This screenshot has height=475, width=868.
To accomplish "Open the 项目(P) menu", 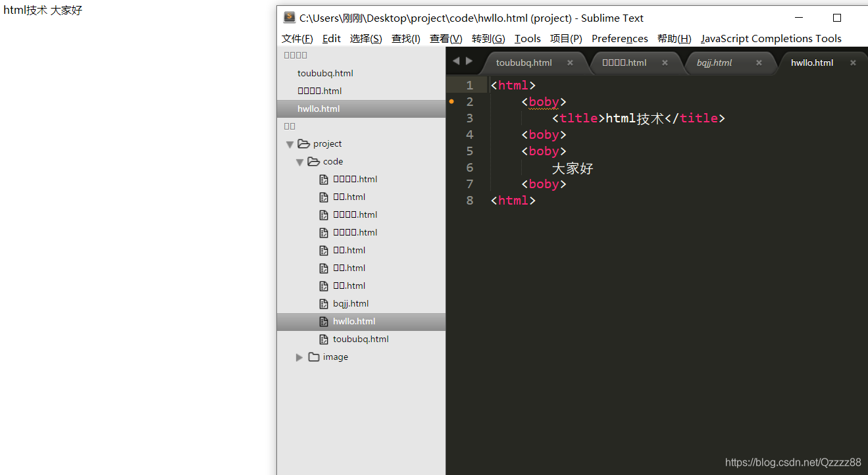I will click(566, 38).
